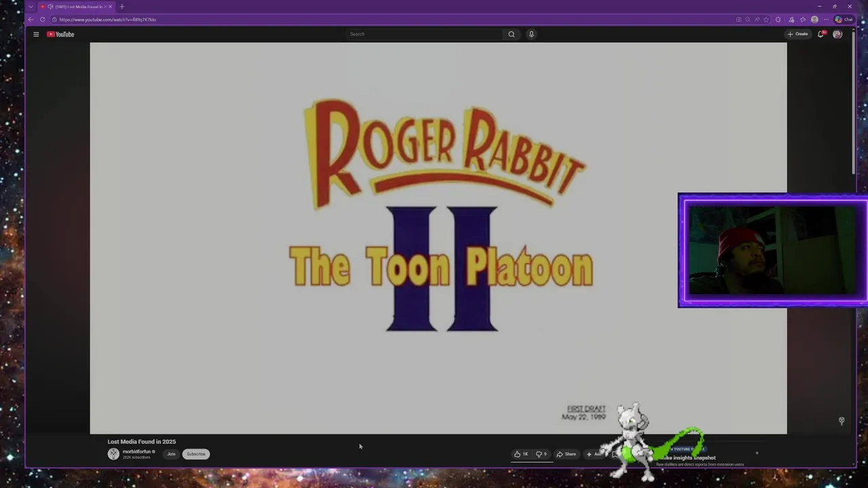Like the video thumbs up
The height and width of the screenshot is (488, 868).
pyautogui.click(x=521, y=454)
